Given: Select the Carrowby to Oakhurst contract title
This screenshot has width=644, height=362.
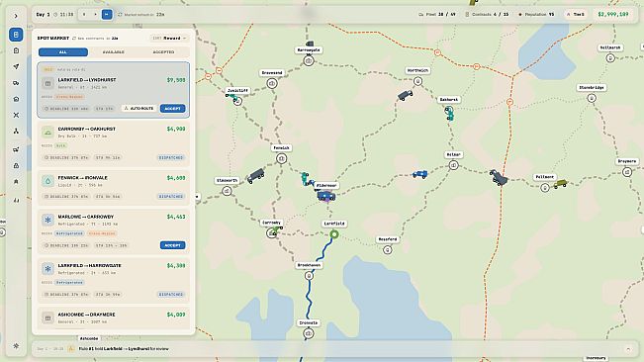Looking at the screenshot, I should click(87, 129).
